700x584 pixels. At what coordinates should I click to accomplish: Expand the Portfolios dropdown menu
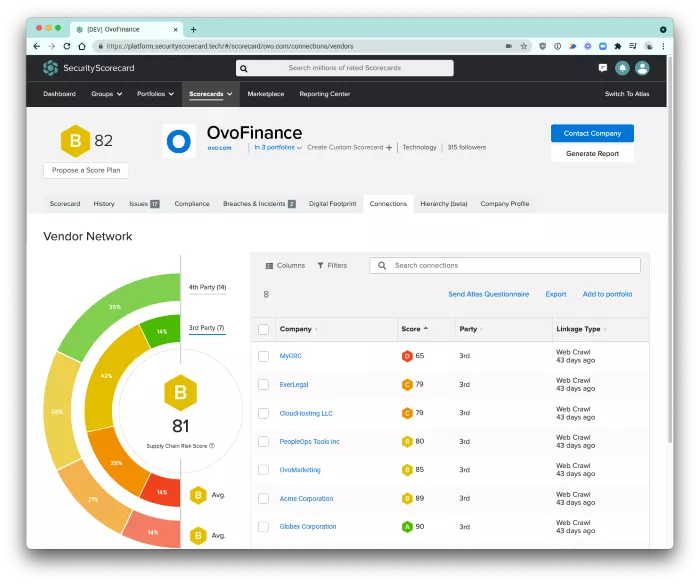click(155, 94)
